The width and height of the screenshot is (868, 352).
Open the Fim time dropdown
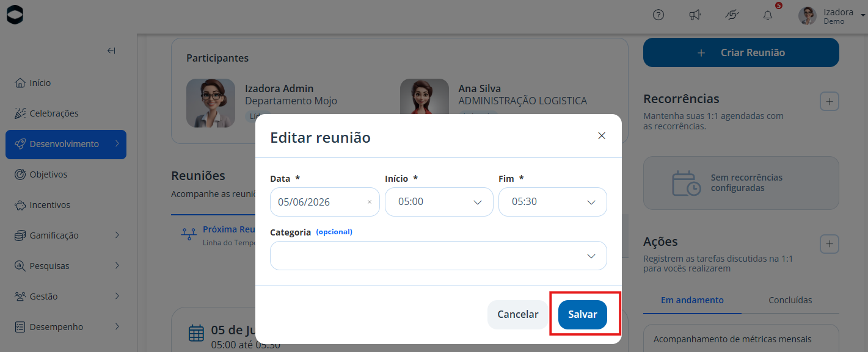[553, 202]
